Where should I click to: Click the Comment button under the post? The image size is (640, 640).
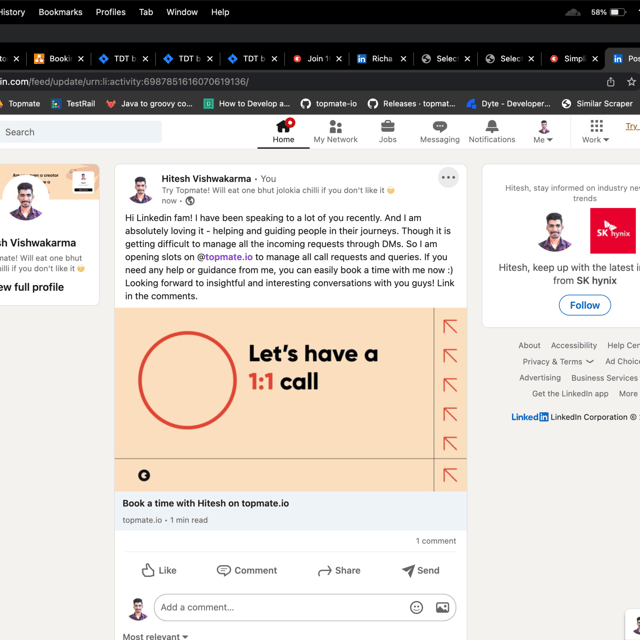pyautogui.click(x=247, y=570)
